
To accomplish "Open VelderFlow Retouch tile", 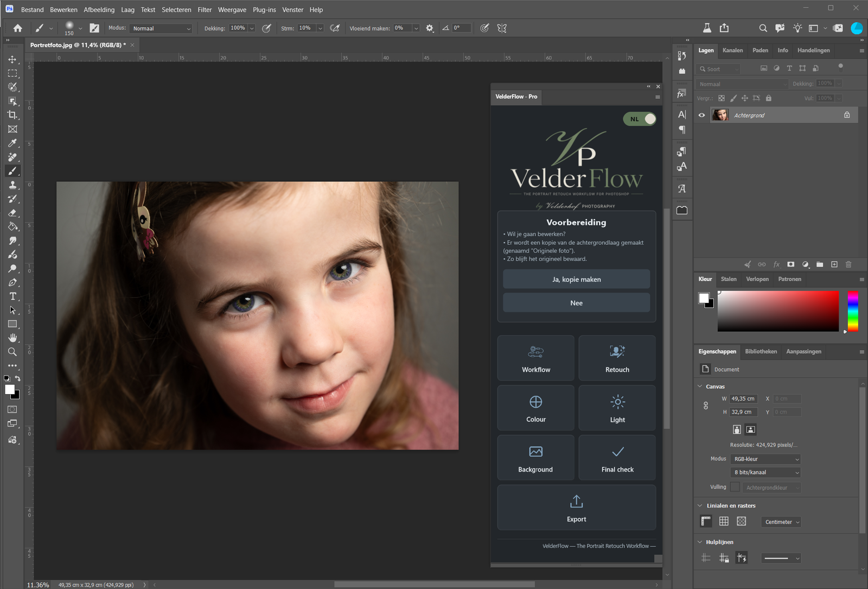I will point(617,358).
